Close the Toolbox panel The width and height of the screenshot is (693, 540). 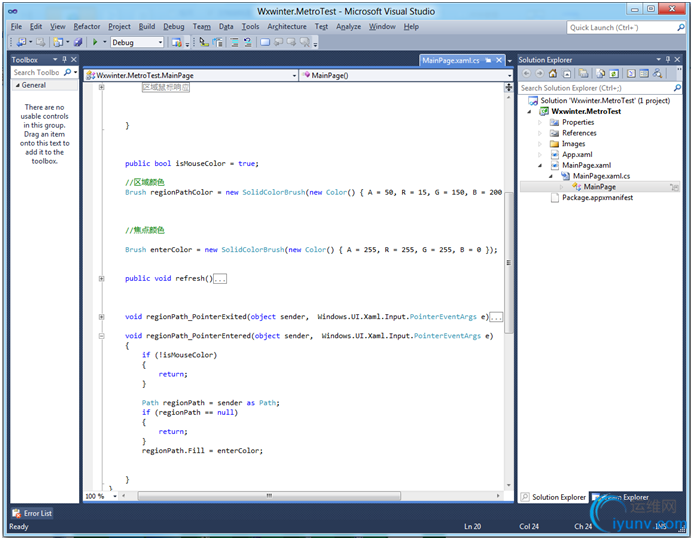(73, 60)
